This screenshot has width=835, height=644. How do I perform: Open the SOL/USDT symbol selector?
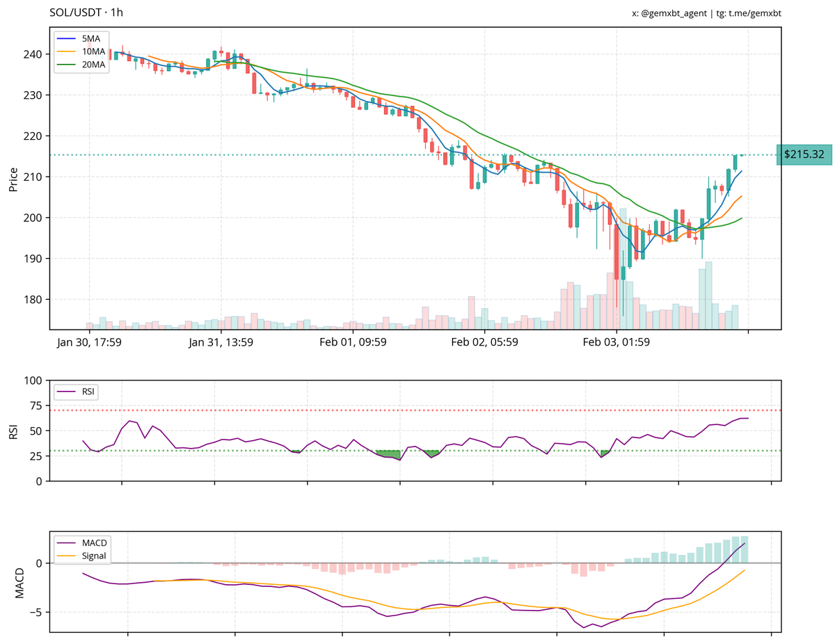point(77,12)
